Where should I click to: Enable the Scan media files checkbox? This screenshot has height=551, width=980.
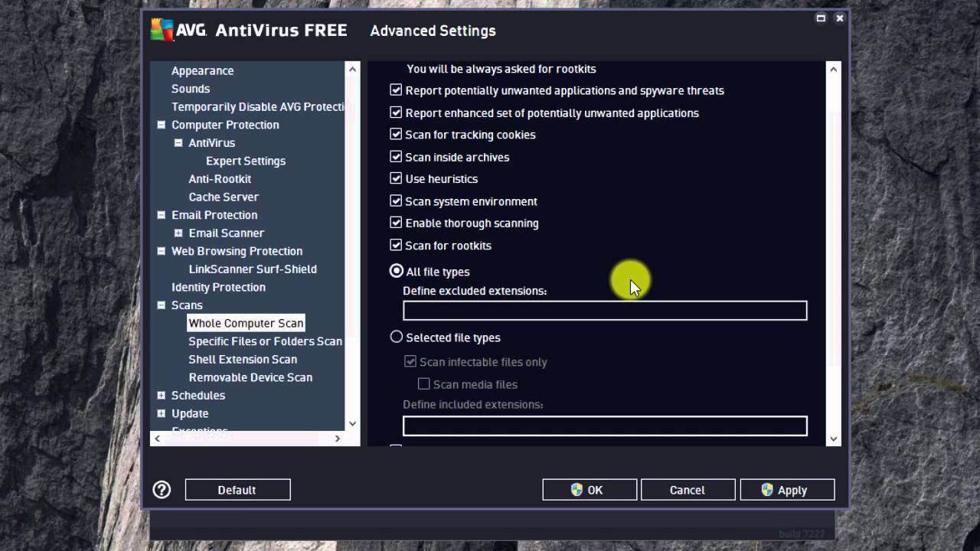pos(423,384)
